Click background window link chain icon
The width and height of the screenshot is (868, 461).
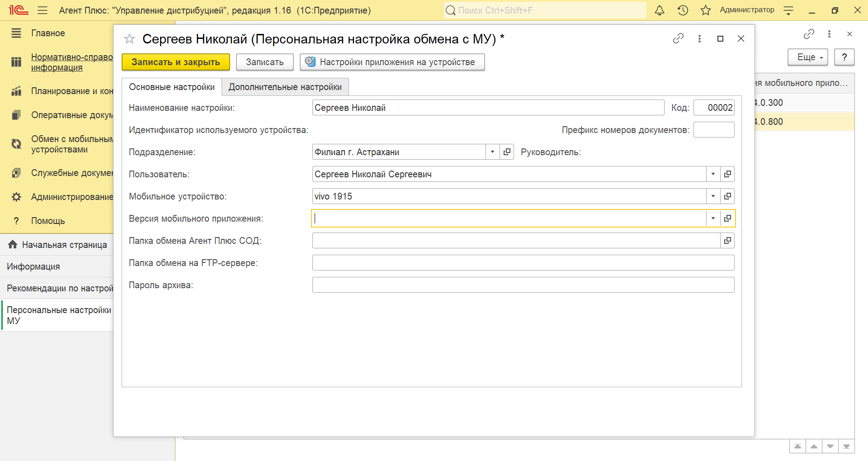click(x=809, y=34)
